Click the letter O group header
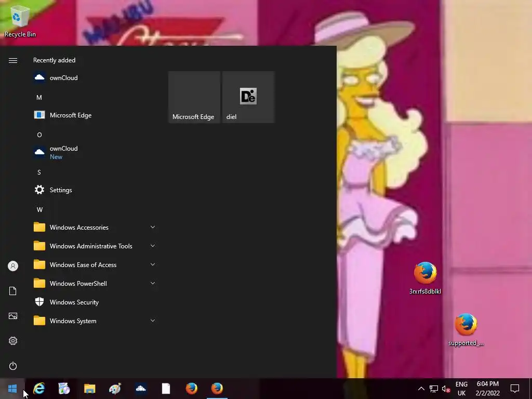This screenshot has width=532, height=399. [39, 135]
